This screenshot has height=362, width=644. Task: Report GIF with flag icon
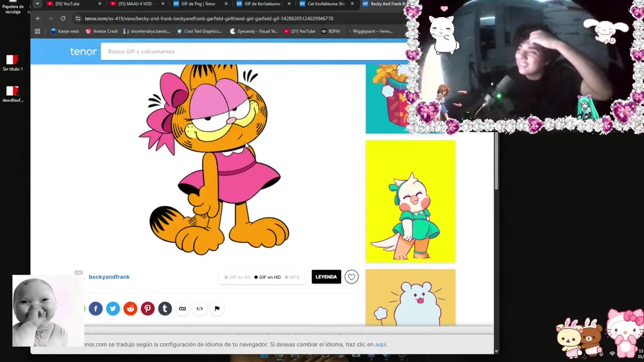(217, 309)
